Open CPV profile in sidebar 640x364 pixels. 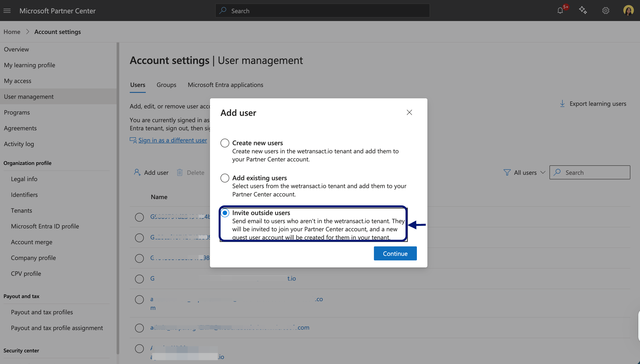pyautogui.click(x=26, y=274)
